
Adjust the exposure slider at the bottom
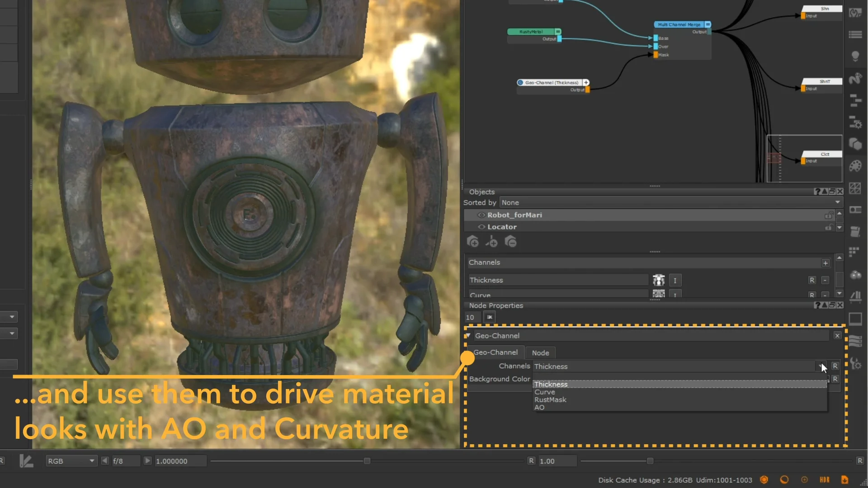(x=366, y=461)
